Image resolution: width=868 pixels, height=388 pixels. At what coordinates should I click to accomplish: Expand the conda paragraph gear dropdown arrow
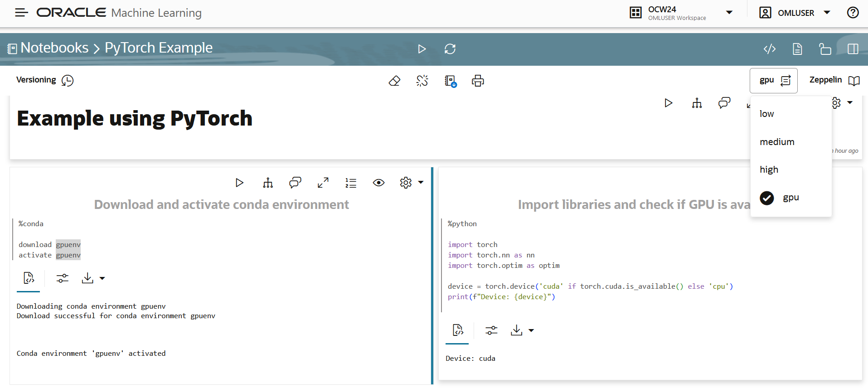point(421,182)
